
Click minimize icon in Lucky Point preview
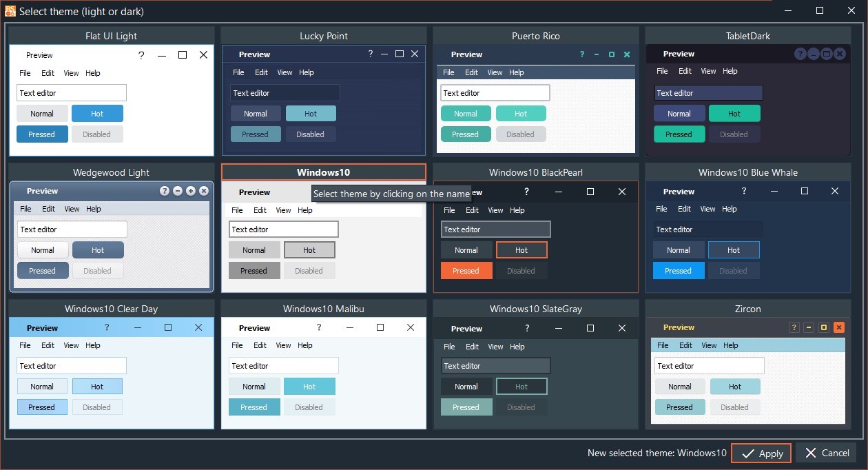pos(384,54)
